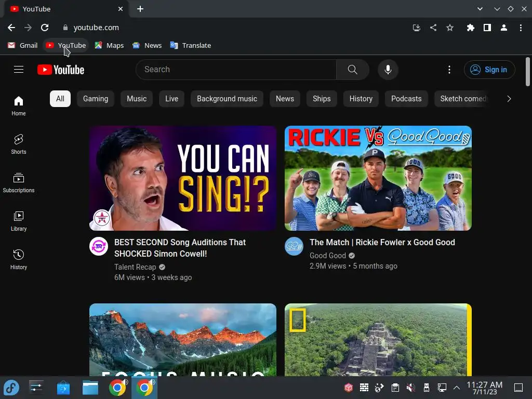Image resolution: width=532 pixels, height=399 pixels.
Task: Show next category chips with arrow
Action: 509,99
